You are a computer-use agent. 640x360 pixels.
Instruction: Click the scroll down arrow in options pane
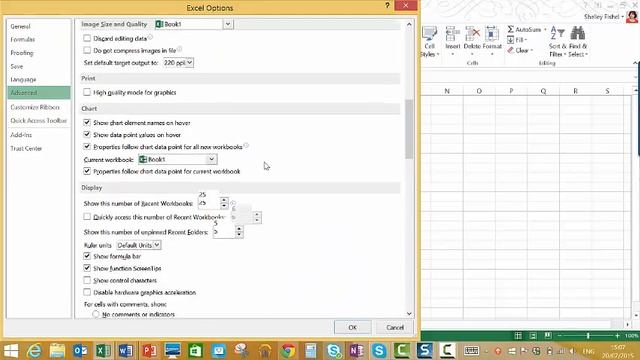point(409,313)
